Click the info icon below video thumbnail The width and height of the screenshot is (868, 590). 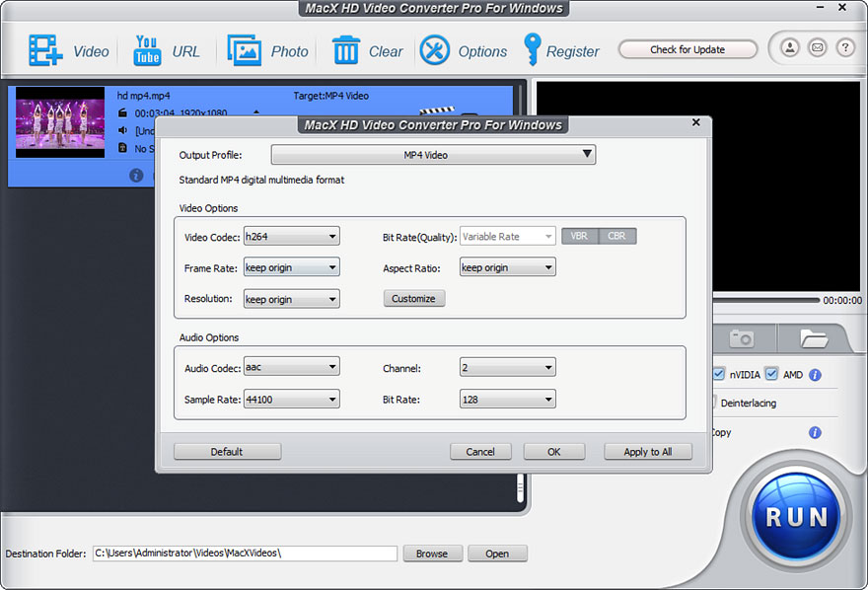click(136, 175)
